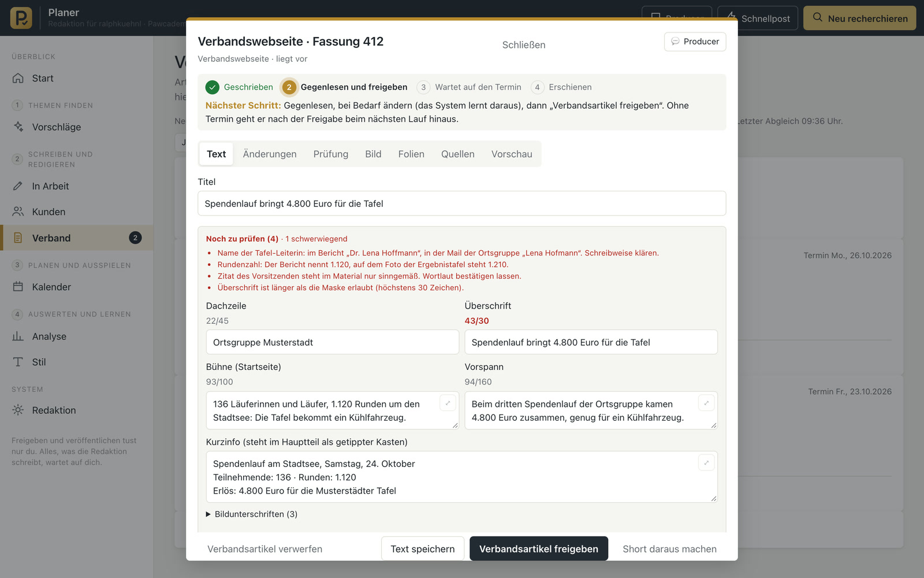
Task: Expand the Kurzinfo field editor icon
Action: pyautogui.click(x=706, y=462)
